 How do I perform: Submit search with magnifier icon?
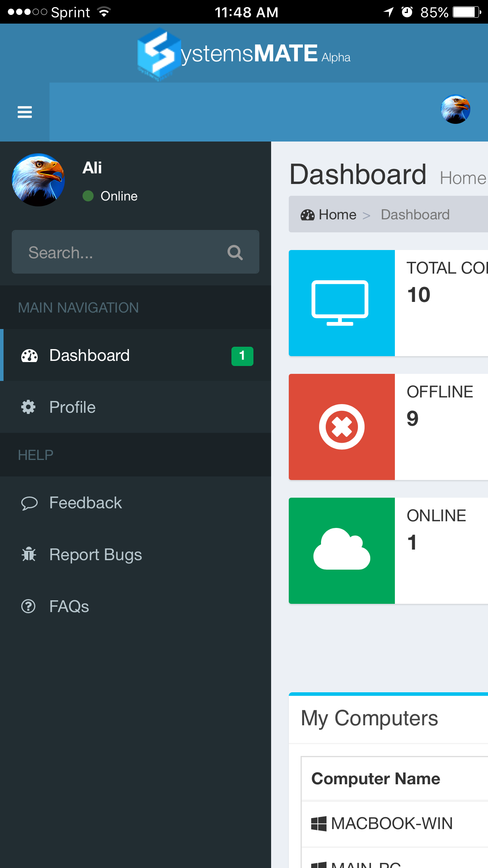pos(235,252)
